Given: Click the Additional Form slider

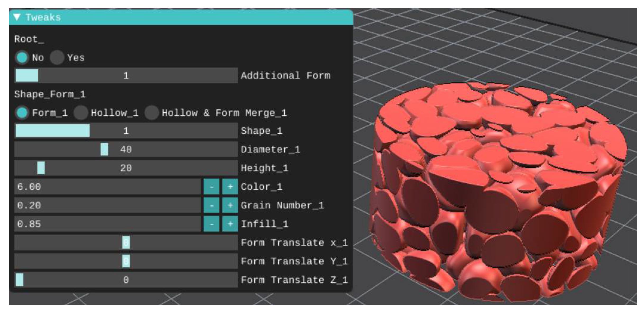Looking at the screenshot, I should pyautogui.click(x=126, y=76).
